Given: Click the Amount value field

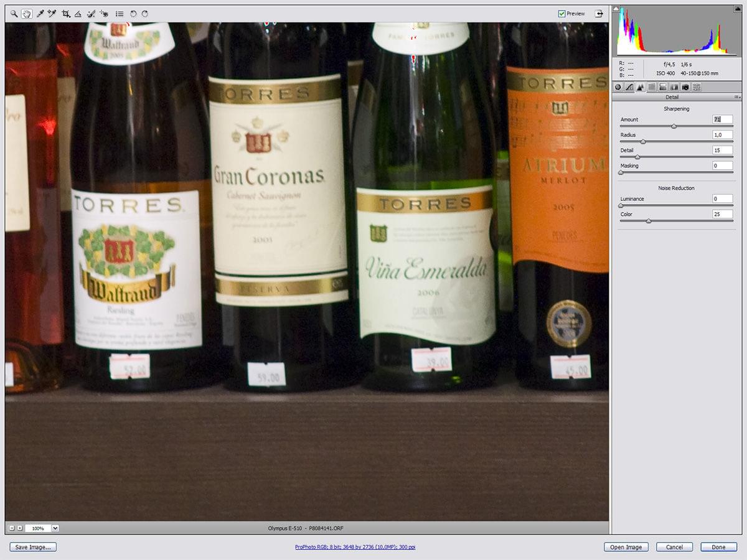Looking at the screenshot, I should click(722, 119).
